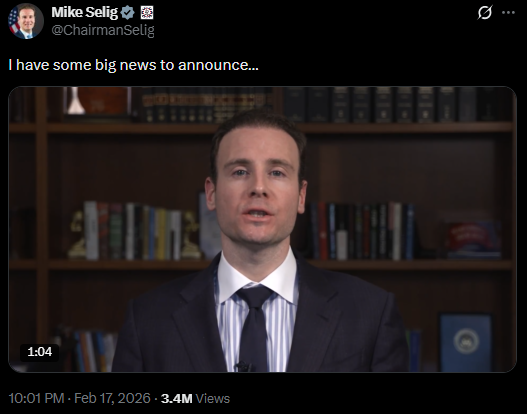Open the three-dot more options menu
The image size is (527, 414).
pyautogui.click(x=508, y=12)
